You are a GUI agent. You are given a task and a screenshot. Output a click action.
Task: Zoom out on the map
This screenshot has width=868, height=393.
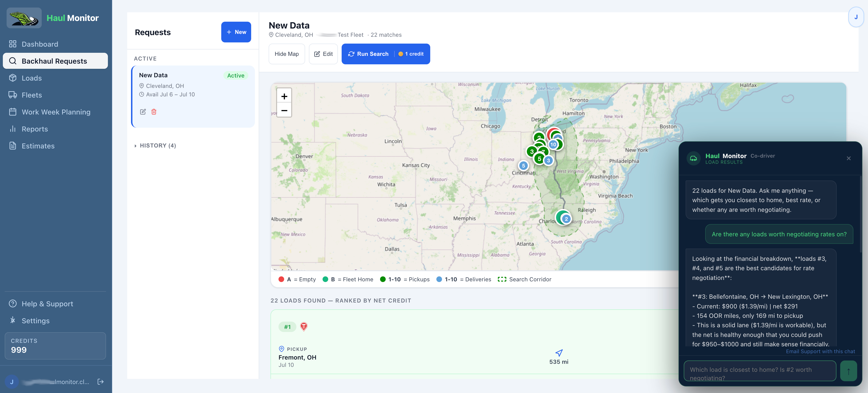point(284,110)
